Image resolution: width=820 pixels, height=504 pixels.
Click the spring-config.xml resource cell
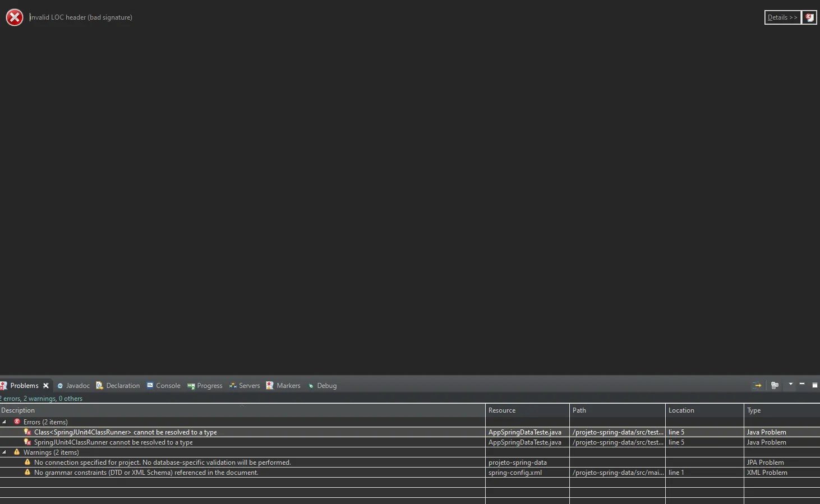[527, 473]
